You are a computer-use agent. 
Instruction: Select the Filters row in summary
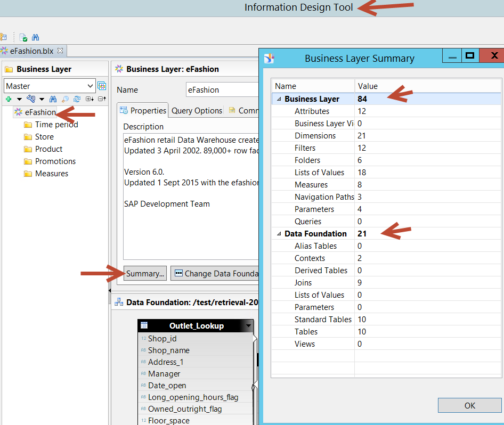386,148
